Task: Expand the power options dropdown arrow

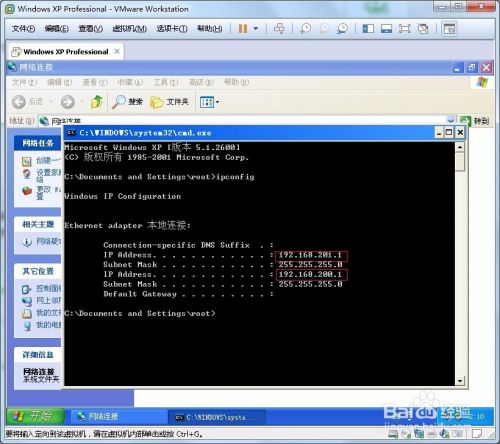Action: pyautogui.click(x=256, y=29)
